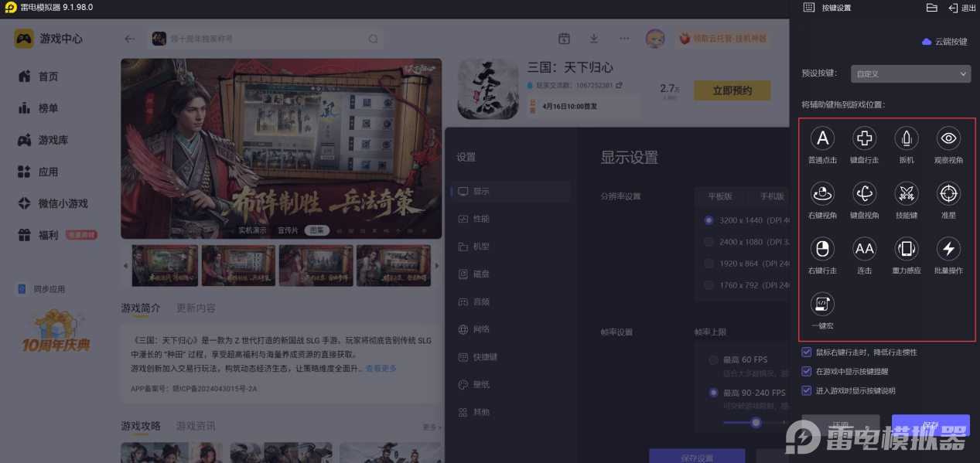Click 退出 to exit key settings
Viewport: 980px width, 463px height.
click(961, 8)
